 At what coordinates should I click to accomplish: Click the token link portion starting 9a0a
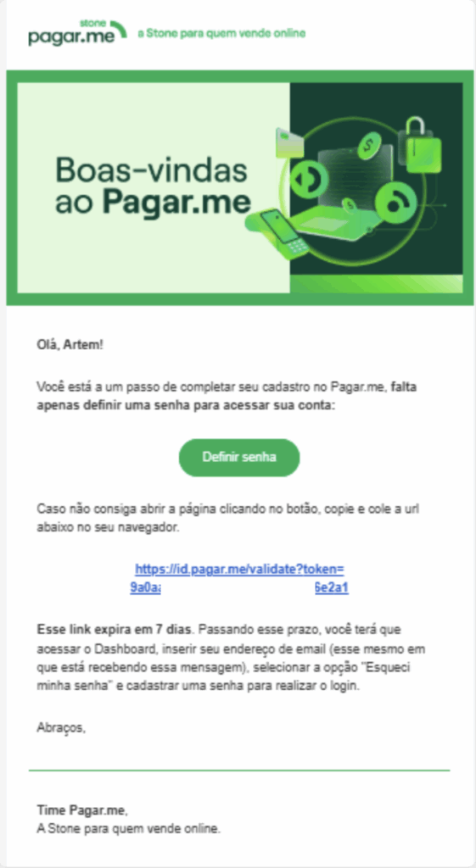145,588
